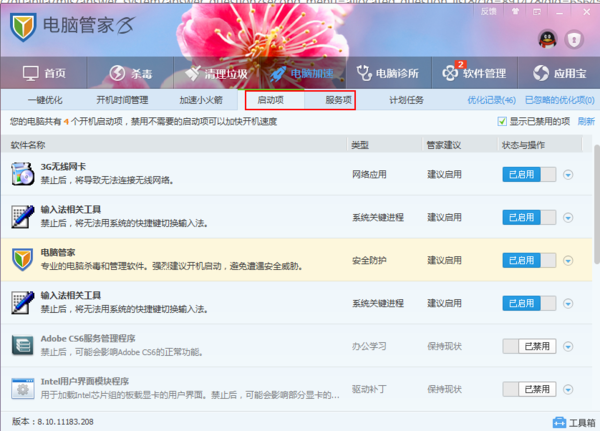This screenshot has width=600, height=431.
Task: Click the shield icon in the 电脑管家 row
Action: (23, 260)
